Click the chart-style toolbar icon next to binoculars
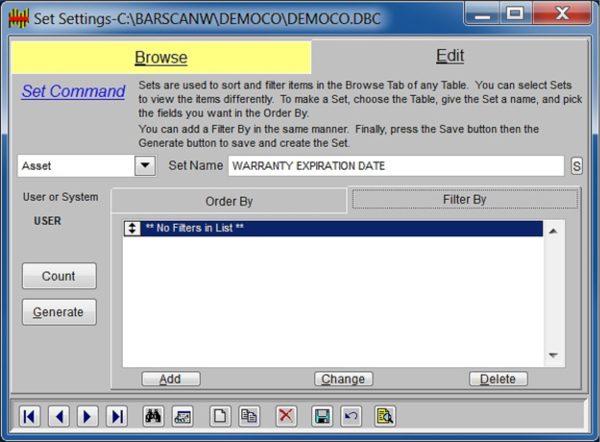 coord(183,416)
